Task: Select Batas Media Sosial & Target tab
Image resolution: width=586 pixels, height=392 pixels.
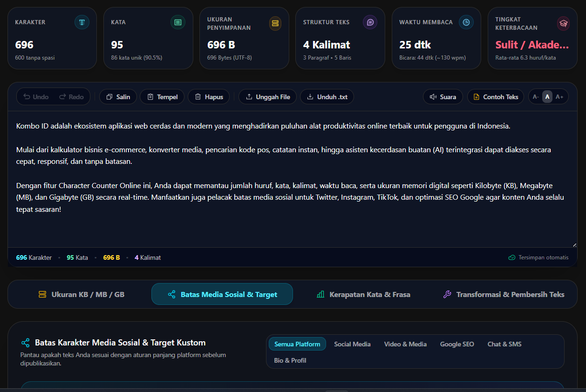Action: coord(222,294)
